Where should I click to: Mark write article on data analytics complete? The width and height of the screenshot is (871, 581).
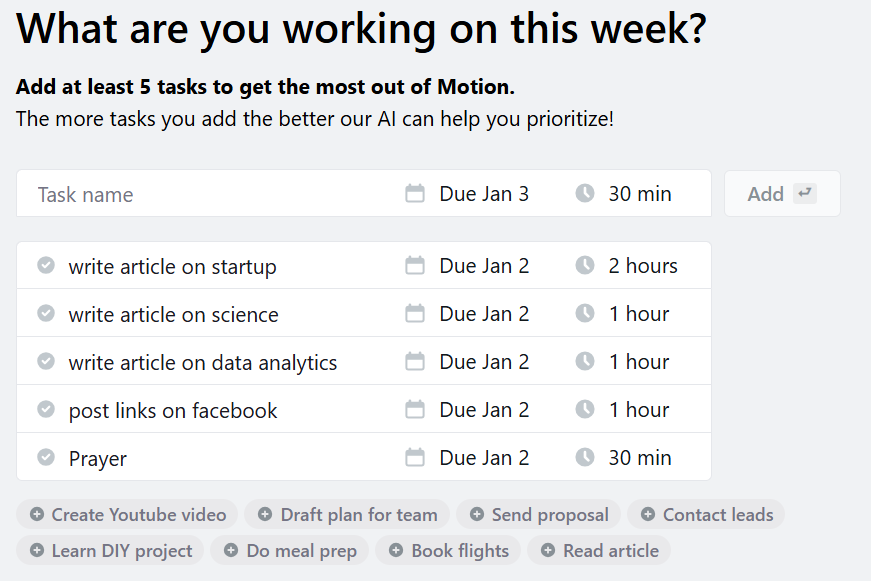click(x=46, y=362)
